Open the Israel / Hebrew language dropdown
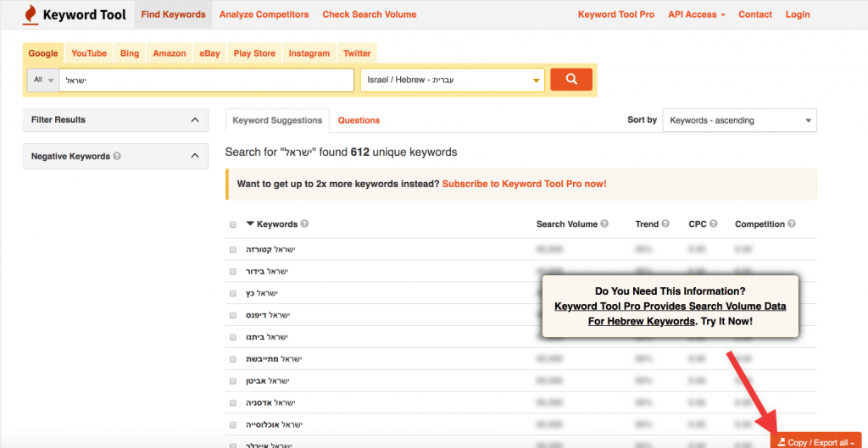The height and width of the screenshot is (448, 868). point(453,80)
